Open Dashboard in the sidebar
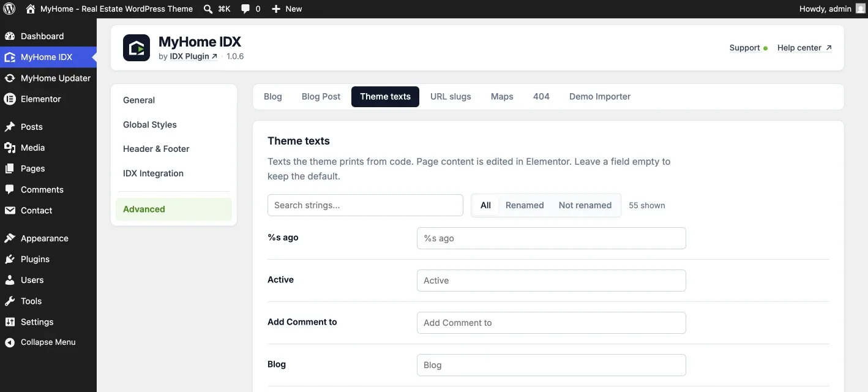This screenshot has height=392, width=868. [x=42, y=36]
